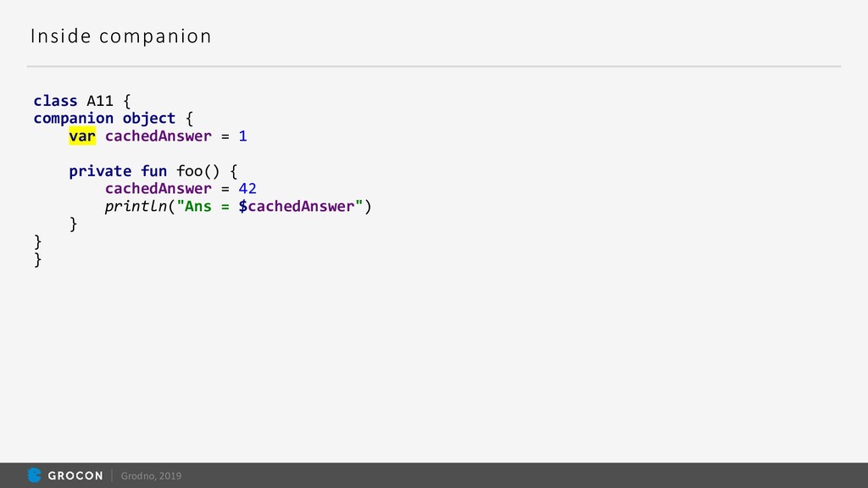This screenshot has height=488, width=868.
Task: Click $cachedAnswer inside the string template
Action: [297, 207]
